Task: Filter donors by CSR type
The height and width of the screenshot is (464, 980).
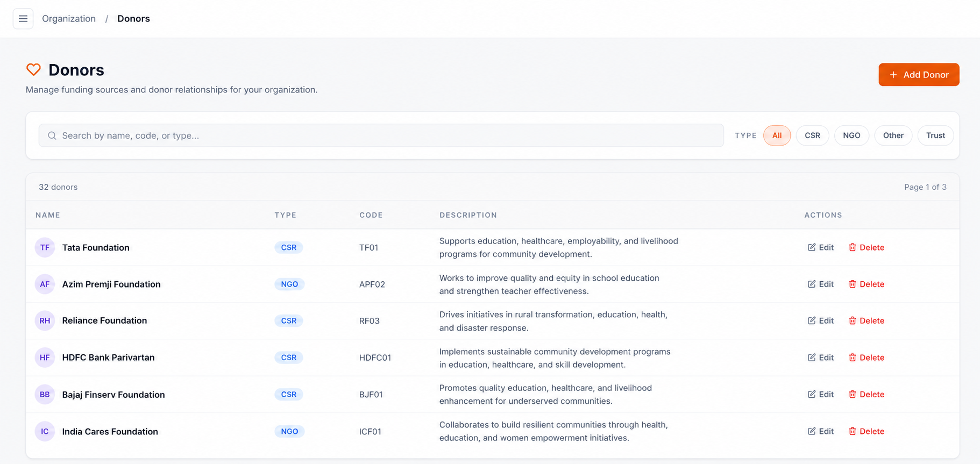Action: click(x=812, y=135)
